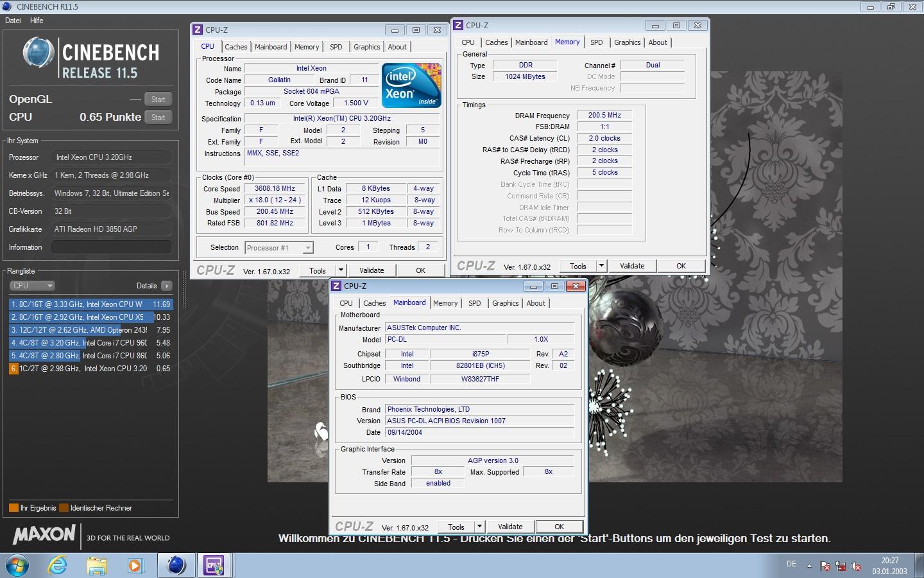The width and height of the screenshot is (924, 578).
Task: Click CPU-Z title icon in Memory window
Action: 458,25
